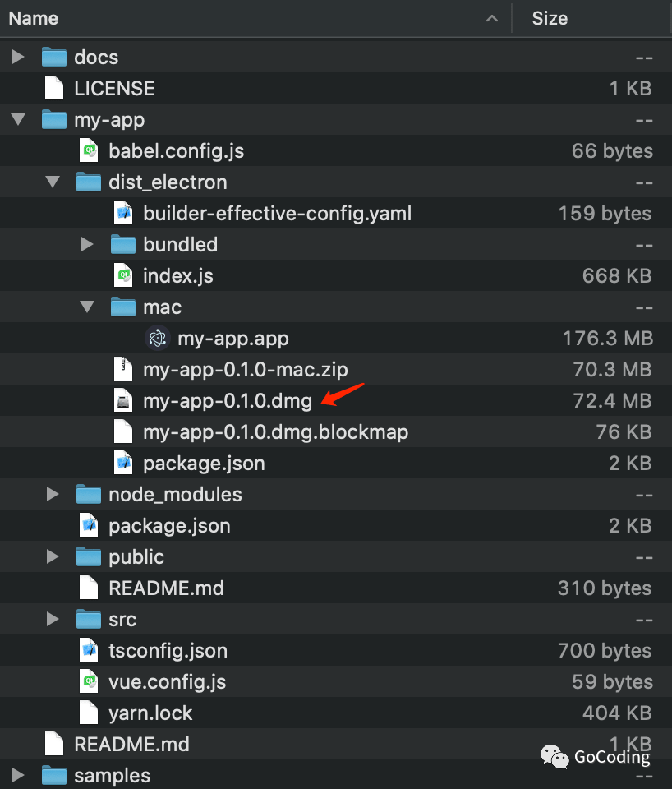Image resolution: width=672 pixels, height=789 pixels.
Task: Expand the src folder
Action: pos(53,619)
